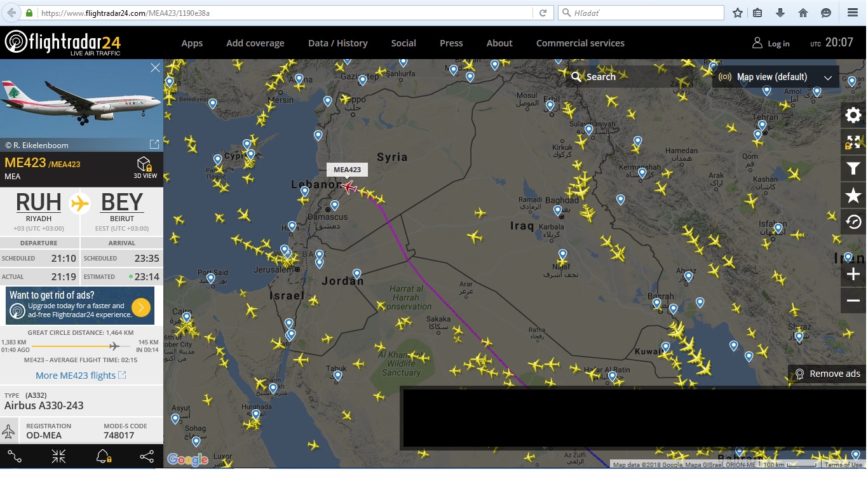Image resolution: width=868 pixels, height=488 pixels.
Task: Click the share icon in bottom bar
Action: [x=147, y=456]
